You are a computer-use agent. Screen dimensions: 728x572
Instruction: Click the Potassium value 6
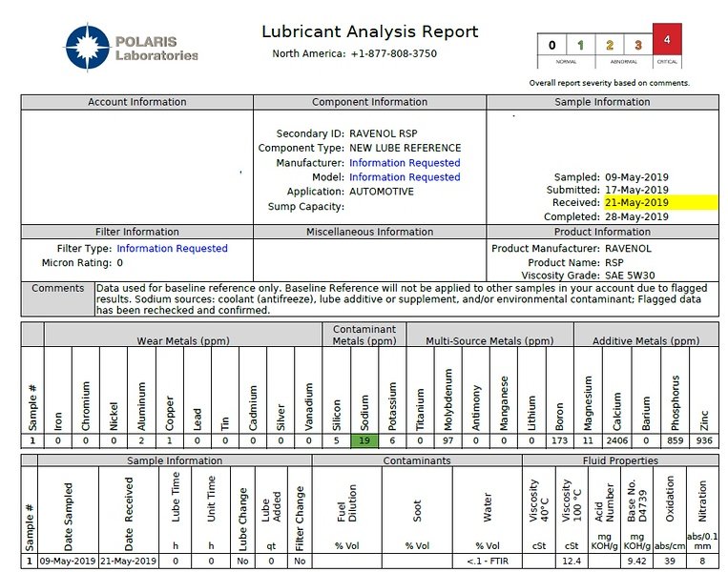tap(392, 440)
